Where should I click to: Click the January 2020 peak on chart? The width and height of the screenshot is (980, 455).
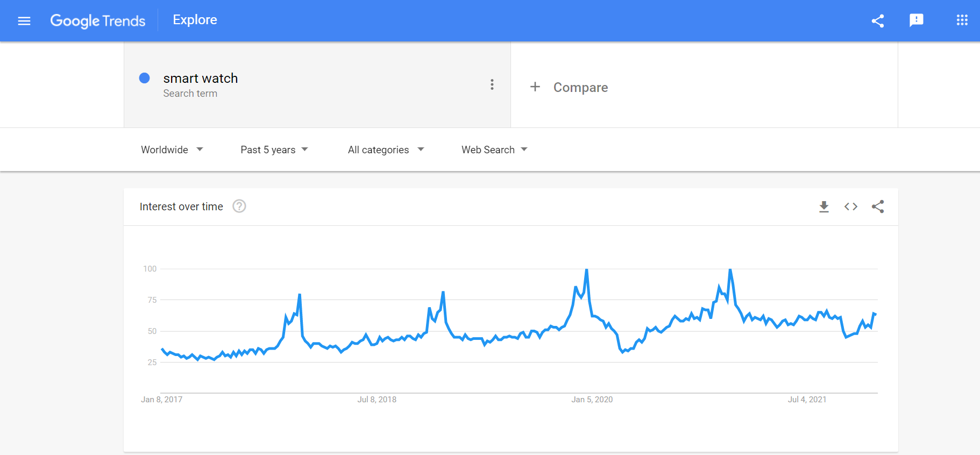point(586,269)
